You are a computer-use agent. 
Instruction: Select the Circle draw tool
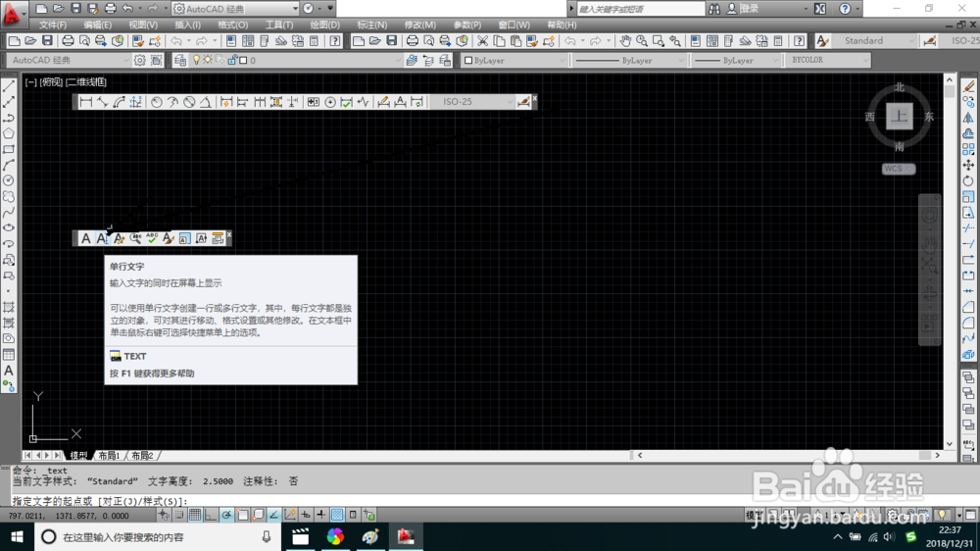click(x=9, y=180)
